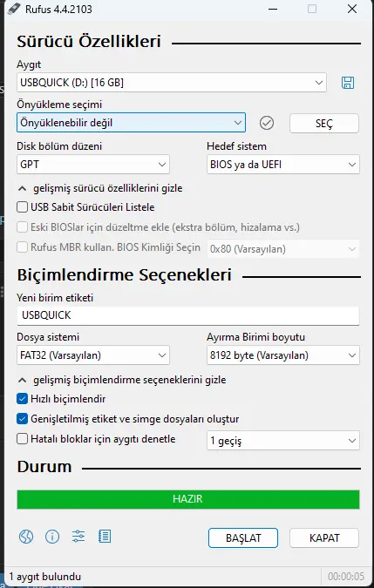Click the Yeni birim etiketi USBQUICK field
Viewport: 374px width, 588px height.
click(188, 315)
